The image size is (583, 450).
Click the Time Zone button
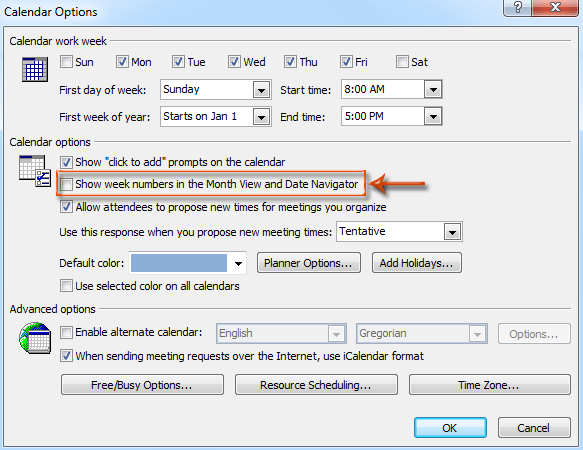click(x=490, y=385)
